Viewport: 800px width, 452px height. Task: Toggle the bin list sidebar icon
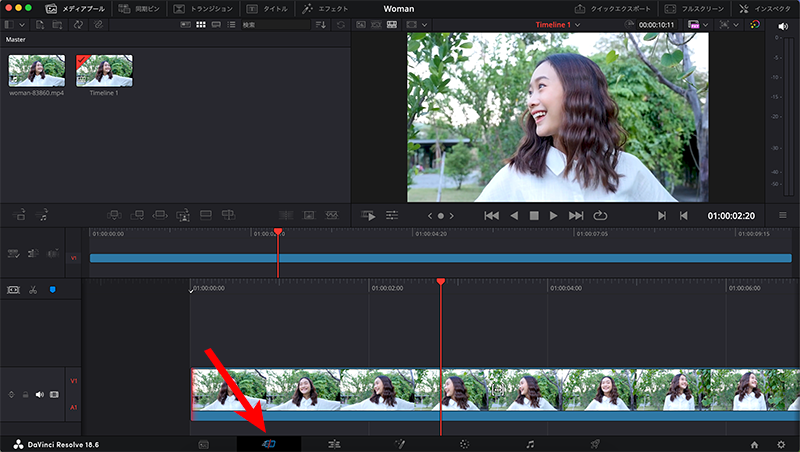pos(9,24)
